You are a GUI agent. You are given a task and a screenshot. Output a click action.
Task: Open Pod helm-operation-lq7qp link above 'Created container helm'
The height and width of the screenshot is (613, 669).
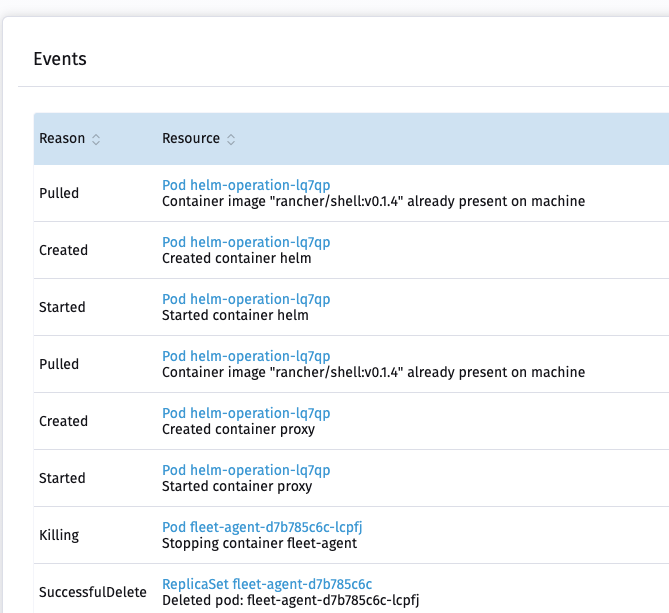pyautogui.click(x=246, y=242)
